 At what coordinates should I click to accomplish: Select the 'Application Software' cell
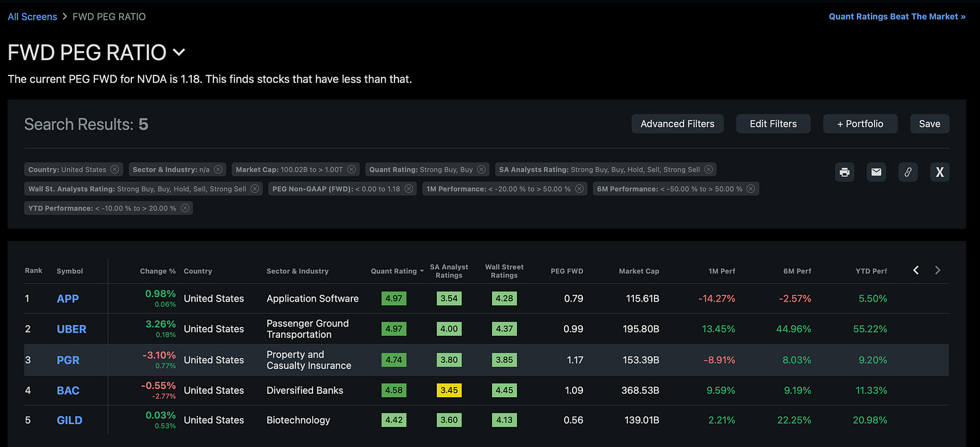pyautogui.click(x=313, y=299)
